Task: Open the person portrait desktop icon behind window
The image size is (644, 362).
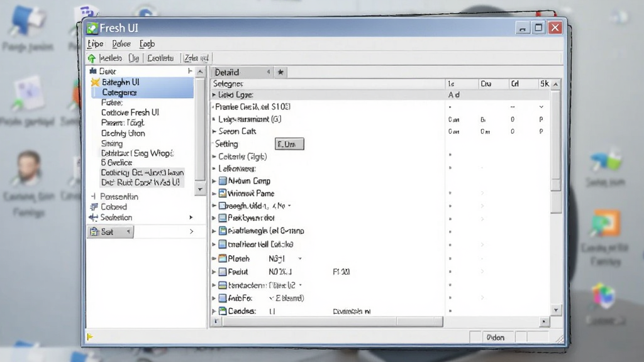Action: pos(28,168)
